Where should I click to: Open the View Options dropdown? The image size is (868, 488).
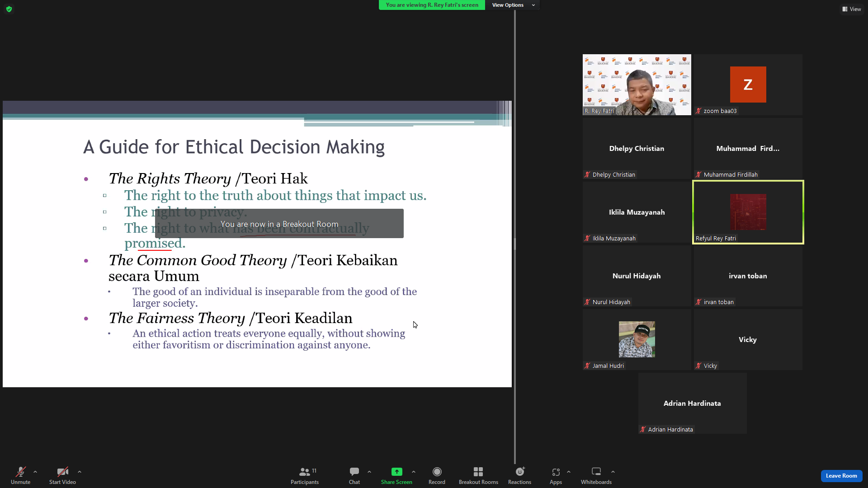coord(513,5)
